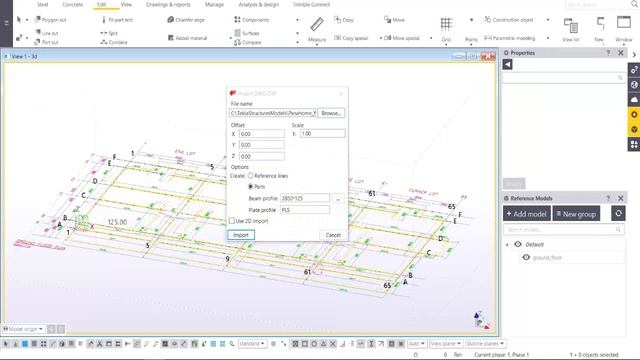The image size is (640, 360).
Task: Click the Surfaces tool
Action: tap(247, 33)
